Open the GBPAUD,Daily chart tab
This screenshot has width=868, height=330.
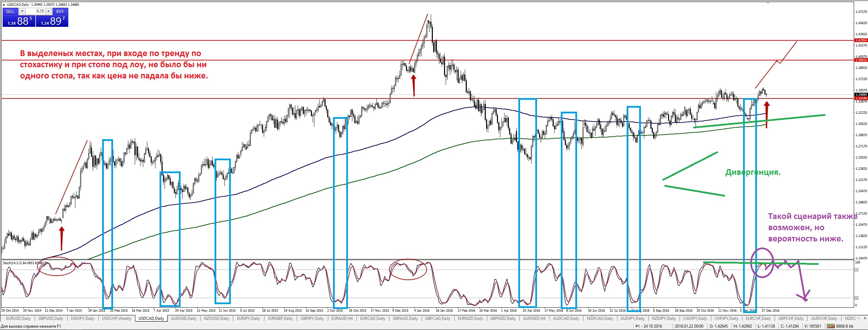click(405, 318)
